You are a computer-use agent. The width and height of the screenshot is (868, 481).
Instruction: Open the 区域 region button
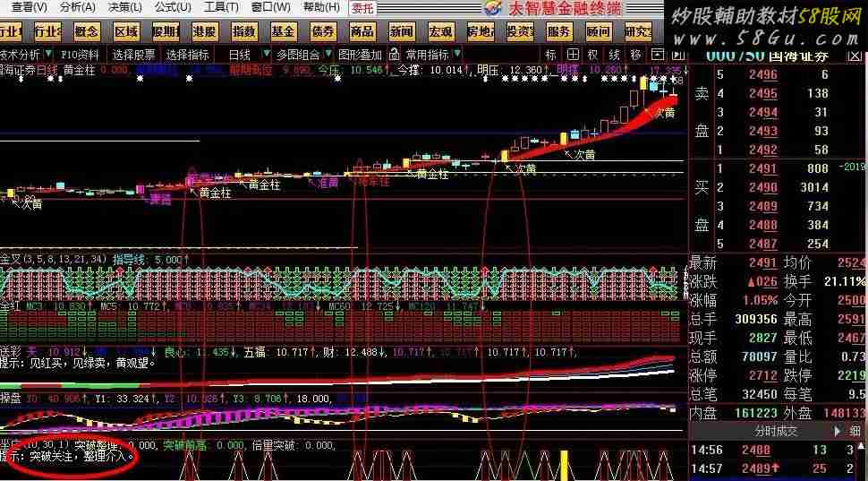click(x=126, y=32)
